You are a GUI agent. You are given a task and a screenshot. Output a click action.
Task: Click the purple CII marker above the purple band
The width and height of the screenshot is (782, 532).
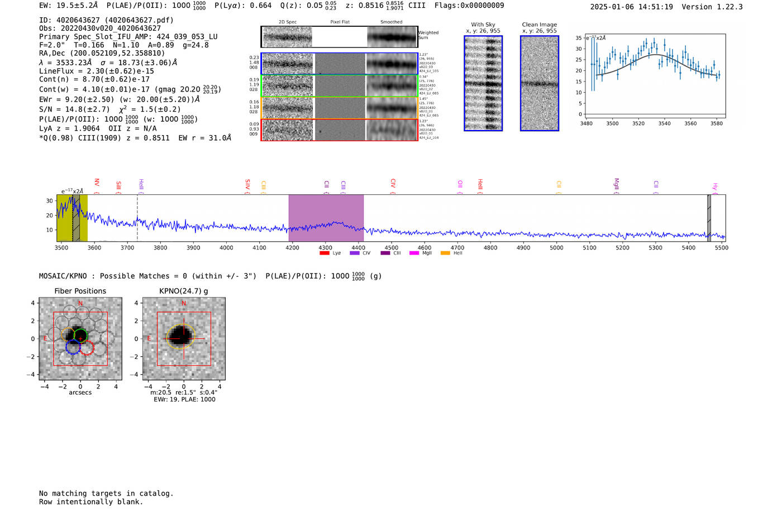326,184
